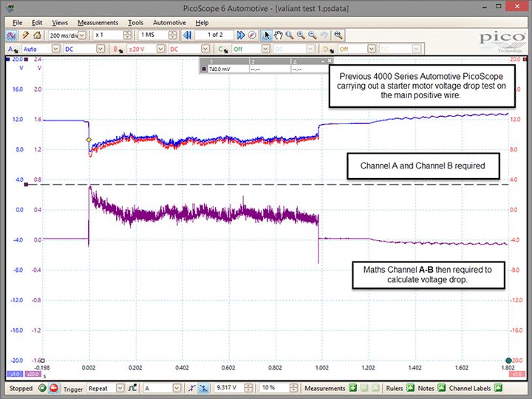
Task: Select rising edge trigger direction
Action: 192,388
